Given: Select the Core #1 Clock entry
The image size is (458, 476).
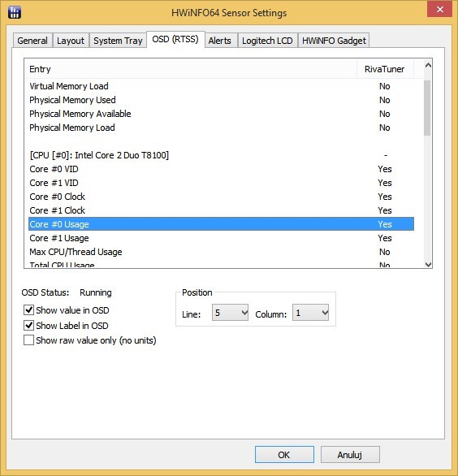Looking at the screenshot, I should 221,210.
